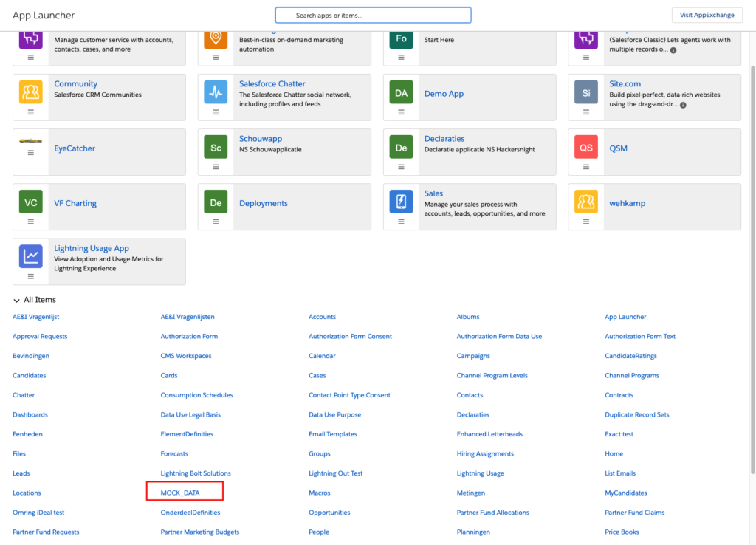
Task: Click info icon beside 'multiple records o...'
Action: point(673,50)
